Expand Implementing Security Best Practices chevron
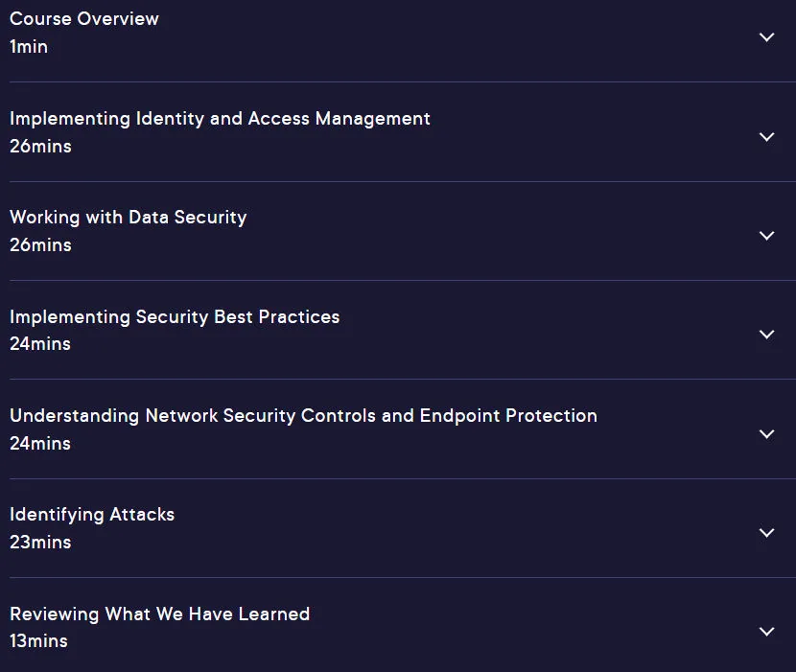 (x=766, y=335)
